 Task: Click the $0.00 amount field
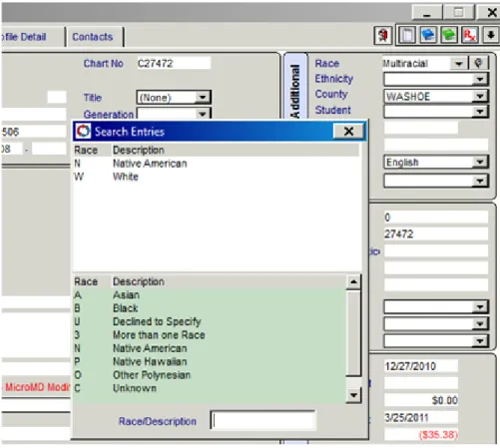(x=421, y=400)
